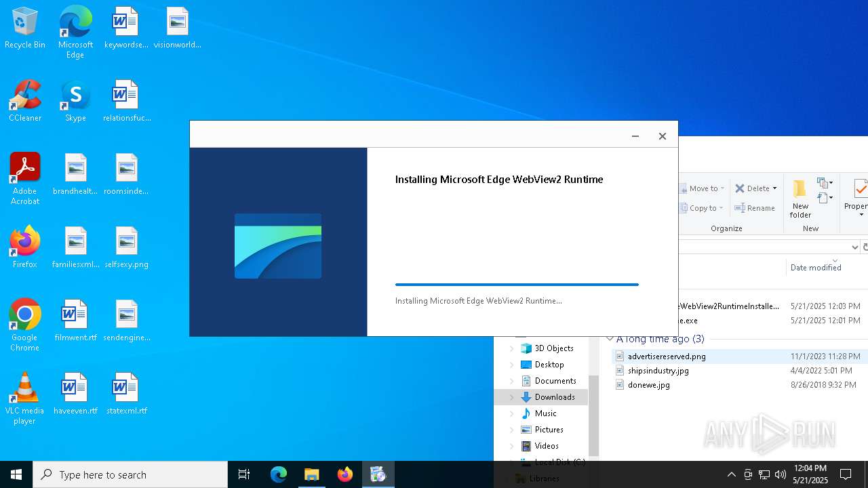Expand the Documents tree node
This screenshot has width=868, height=488.
512,381
